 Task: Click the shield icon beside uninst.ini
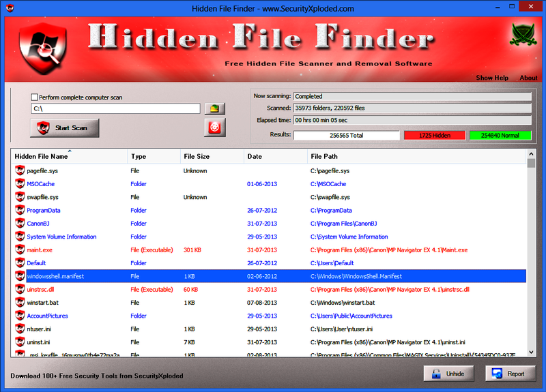click(20, 342)
